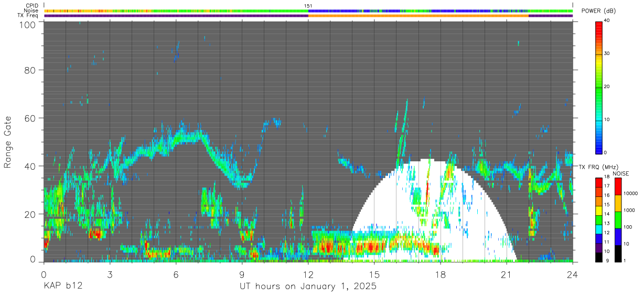Viewport: 644px width, 297px height.
Task: Click the 24 hour tick on the UT axis
Action: tap(573, 274)
